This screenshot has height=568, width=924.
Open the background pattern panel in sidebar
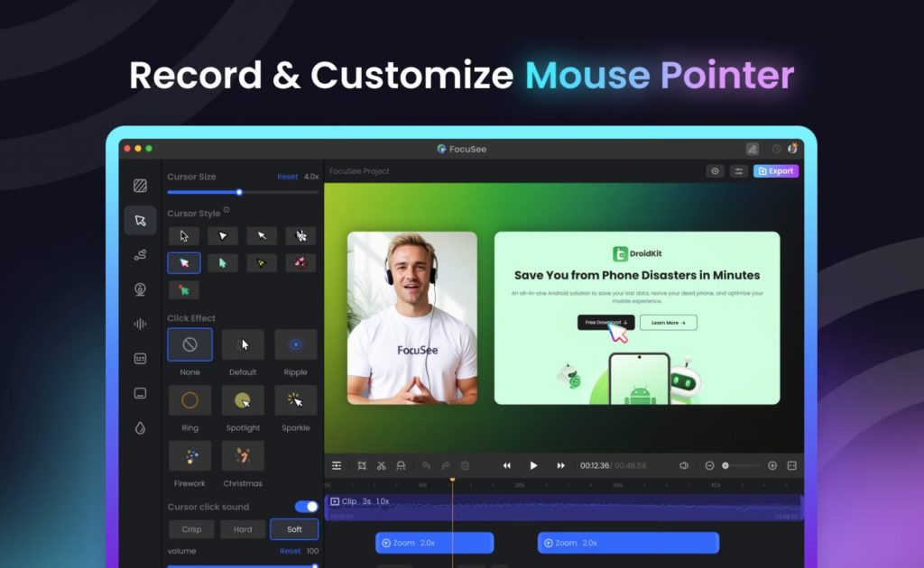coord(140,186)
